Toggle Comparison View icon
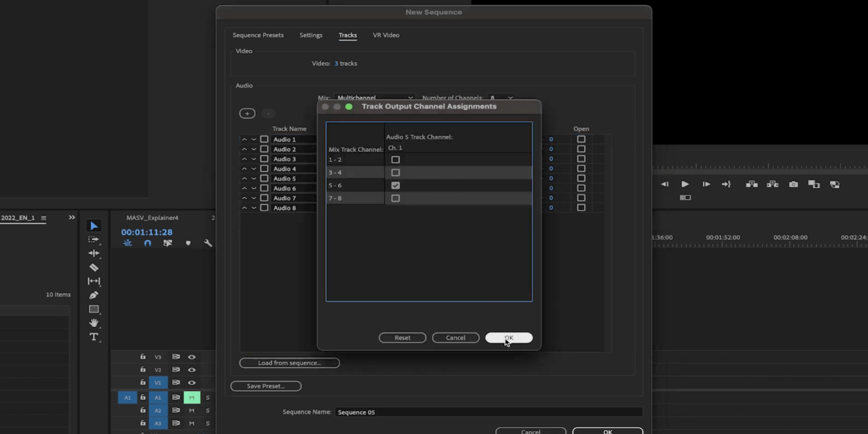This screenshot has width=868, height=434. click(x=814, y=184)
